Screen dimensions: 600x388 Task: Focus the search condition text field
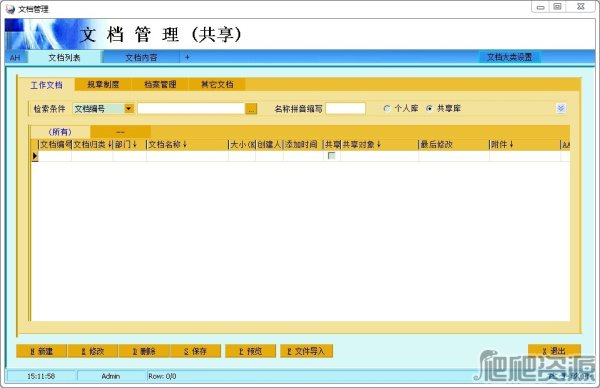click(x=191, y=109)
